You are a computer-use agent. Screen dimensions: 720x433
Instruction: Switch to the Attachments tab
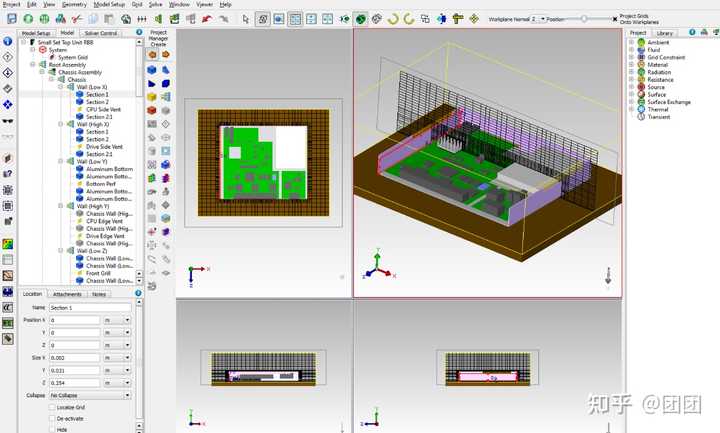tap(67, 294)
